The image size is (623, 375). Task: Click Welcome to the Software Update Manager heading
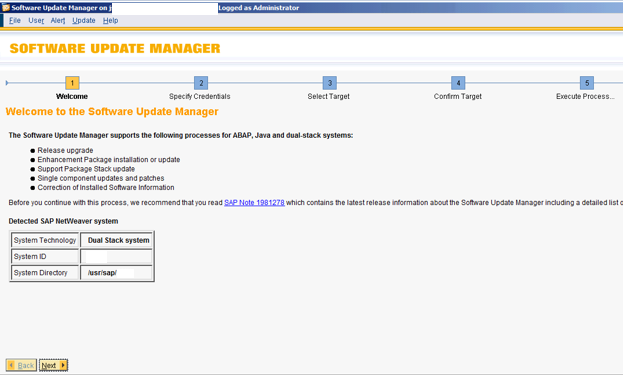[x=112, y=112]
